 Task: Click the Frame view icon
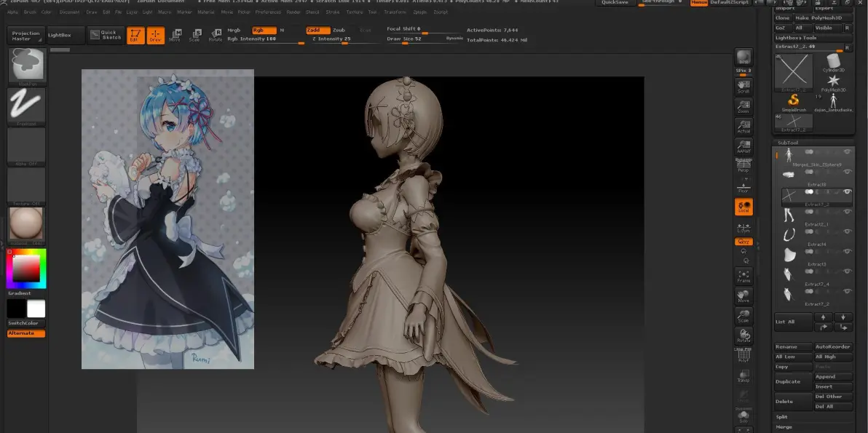pos(743,276)
